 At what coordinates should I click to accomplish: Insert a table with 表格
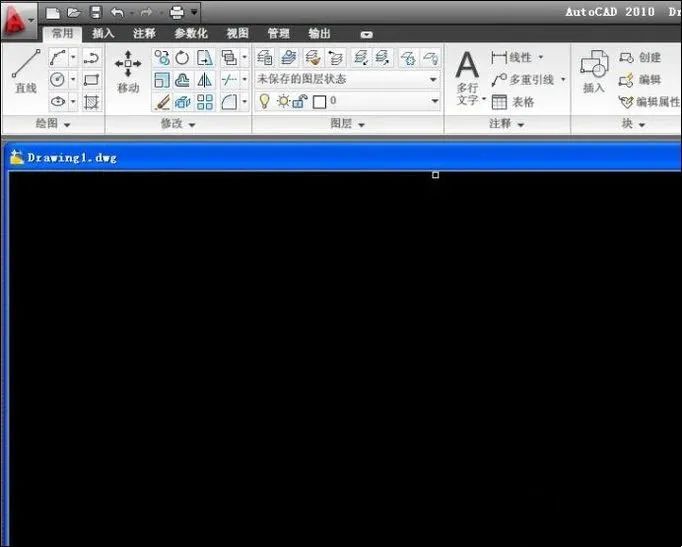513,102
